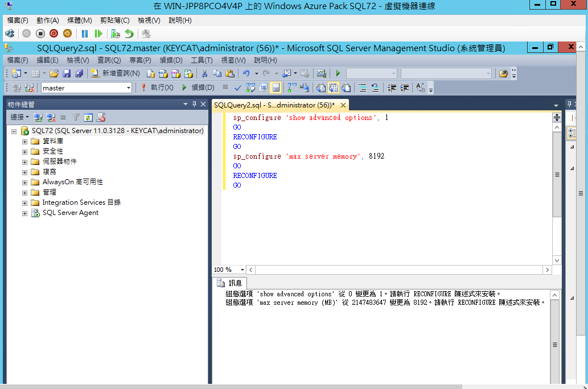588x389 pixels.
Task: Click the Object Explorer filter funnel icon
Action: (76, 118)
